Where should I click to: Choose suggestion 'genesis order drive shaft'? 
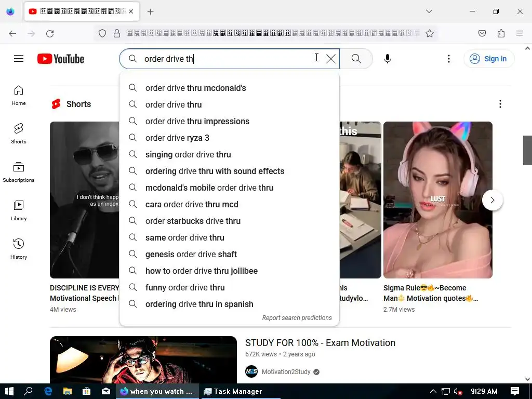click(x=229, y=255)
